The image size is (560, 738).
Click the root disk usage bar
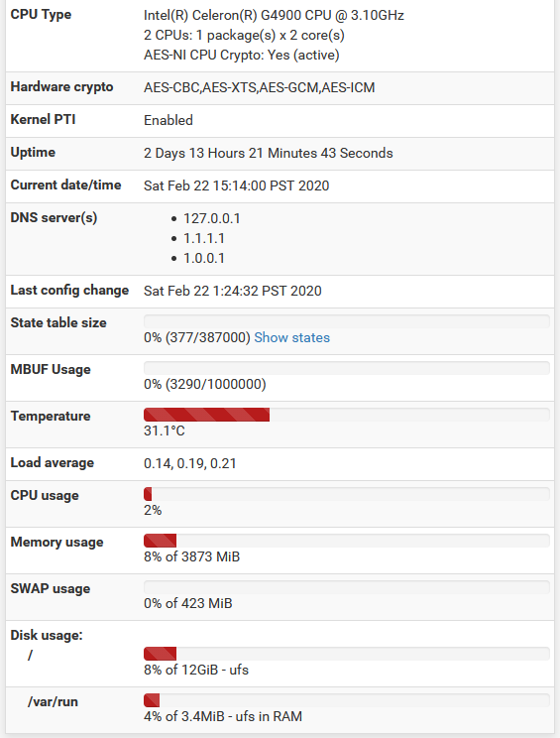(347, 654)
